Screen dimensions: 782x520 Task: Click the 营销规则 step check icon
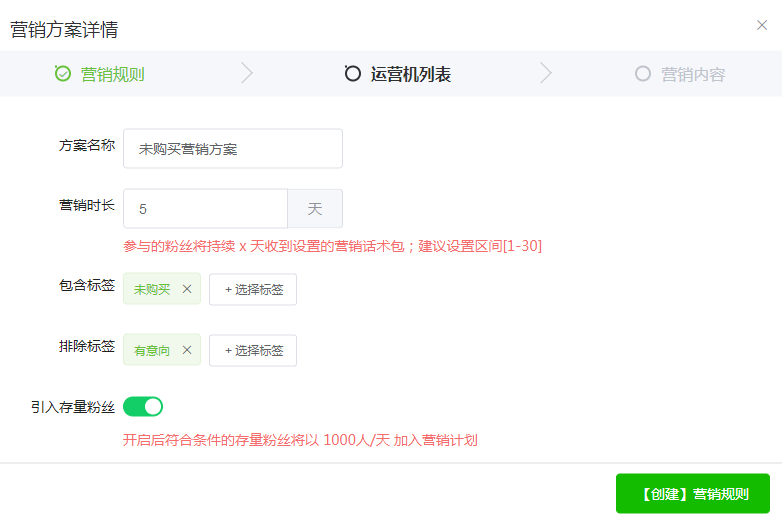click(x=63, y=74)
